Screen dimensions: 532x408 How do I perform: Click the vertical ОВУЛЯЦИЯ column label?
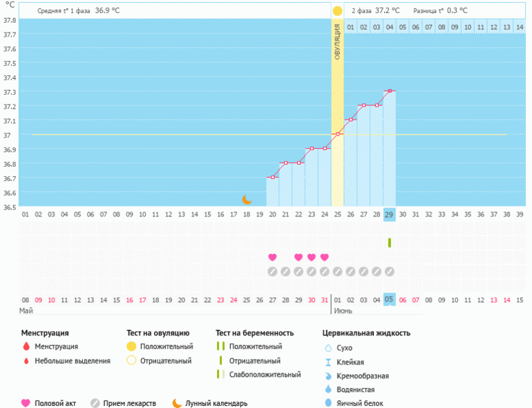pos(337,41)
